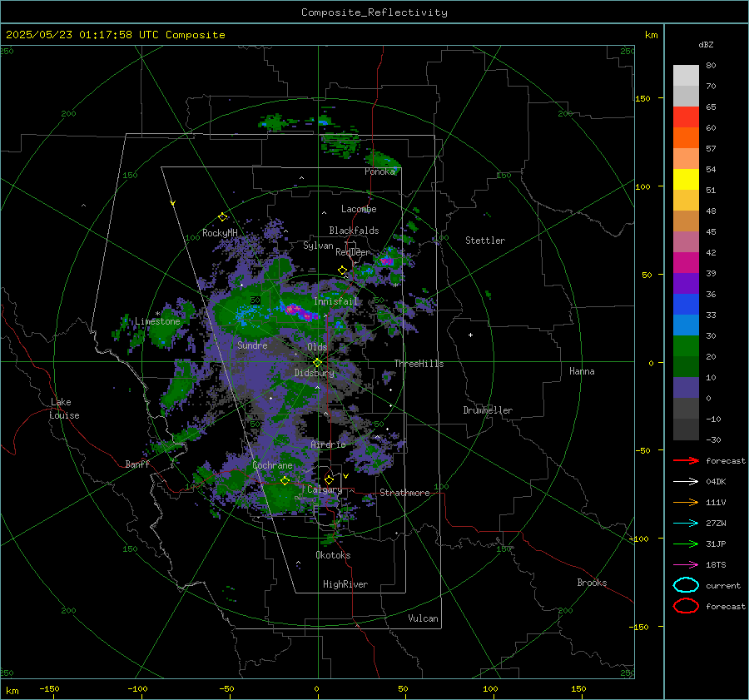749x700 pixels.
Task: Click the Stettler city label
Action: 485,241
